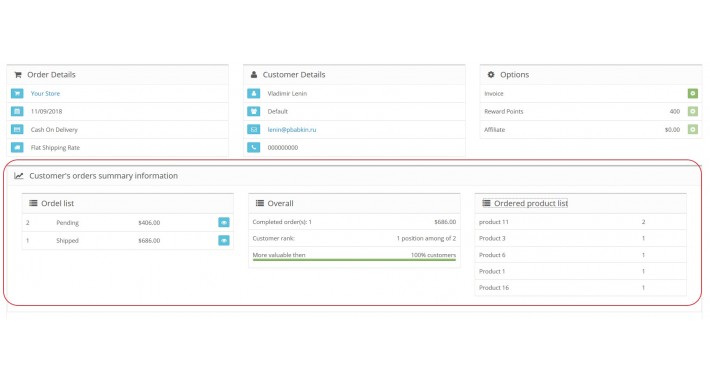The height and width of the screenshot is (380, 710).
Task: Click the Options panel heading
Action: (514, 75)
